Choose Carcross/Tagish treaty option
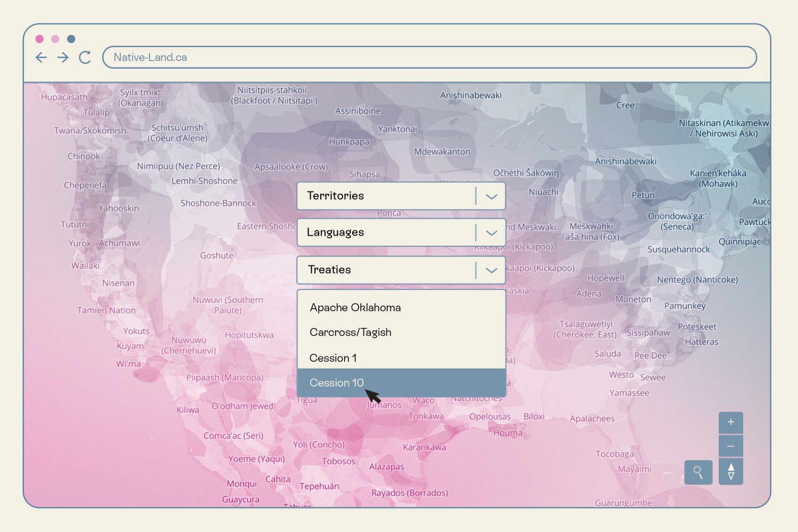798x532 pixels. [x=351, y=332]
